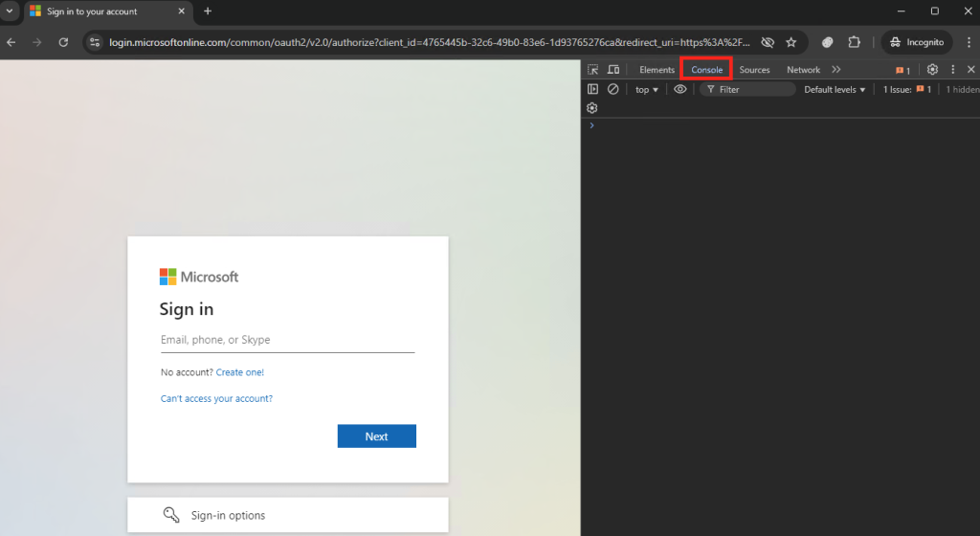Click the browser back arrow

point(11,42)
